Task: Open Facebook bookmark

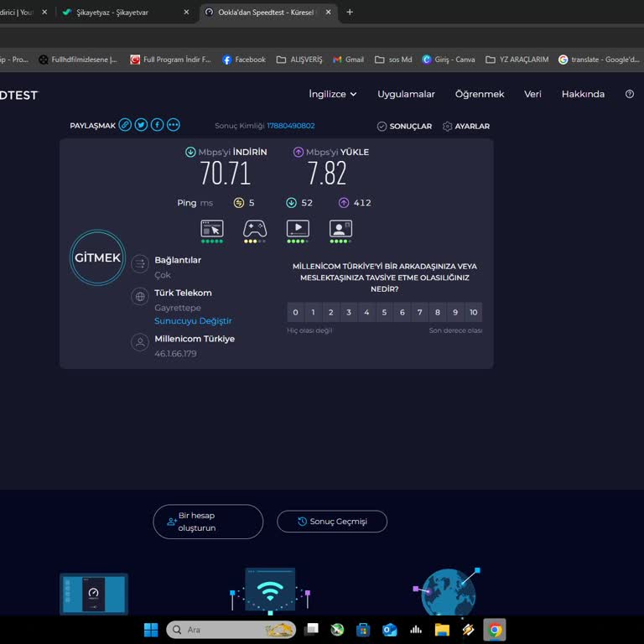Action: (243, 60)
